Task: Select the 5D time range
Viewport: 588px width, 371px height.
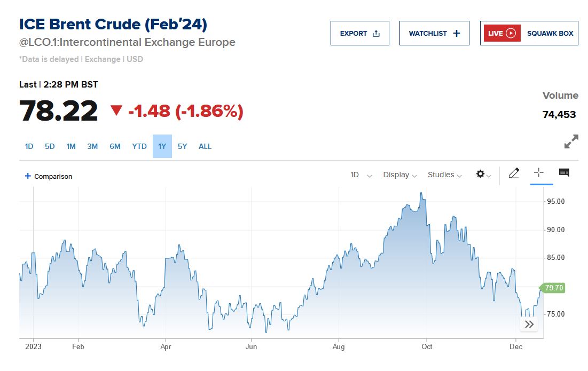Action: point(50,146)
